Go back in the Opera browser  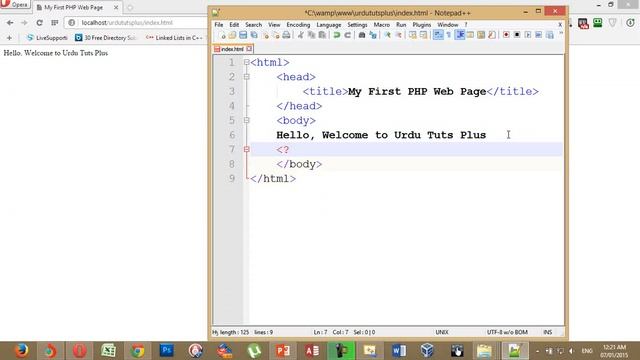(x=10, y=23)
